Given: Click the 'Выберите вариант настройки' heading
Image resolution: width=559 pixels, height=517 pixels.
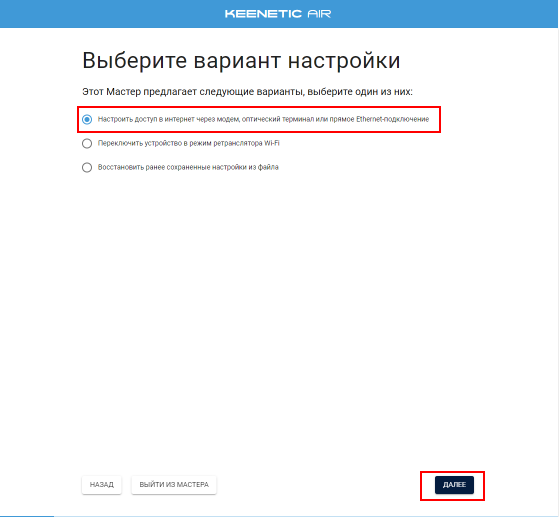Looking at the screenshot, I should pos(241,61).
